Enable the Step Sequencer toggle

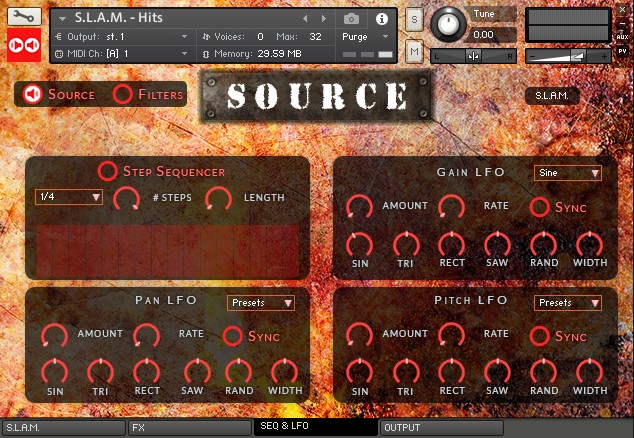tap(108, 171)
